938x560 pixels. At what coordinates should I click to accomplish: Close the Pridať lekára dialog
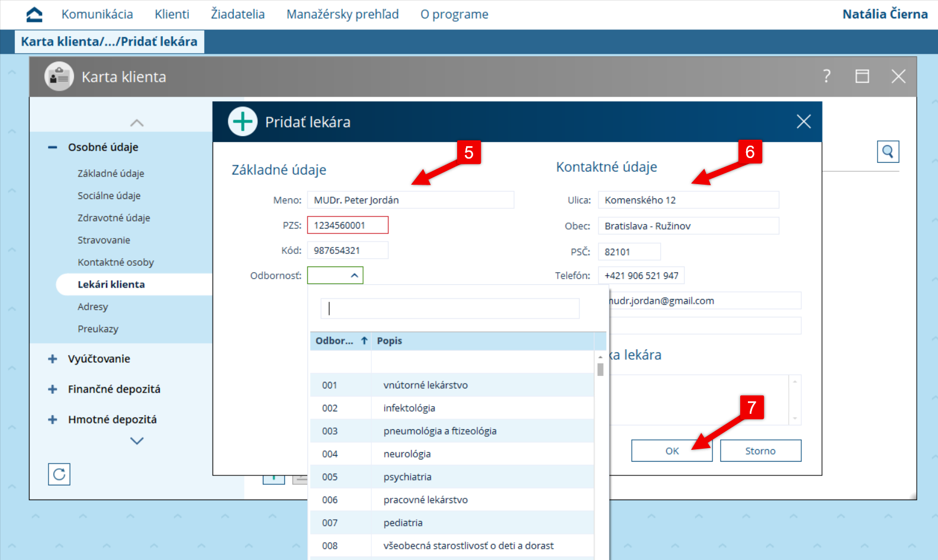[804, 122]
